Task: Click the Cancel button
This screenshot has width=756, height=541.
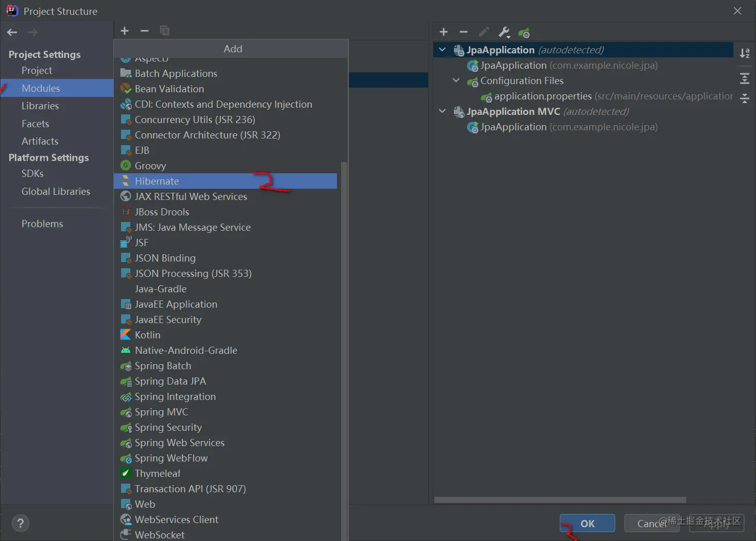Action: pos(652,523)
